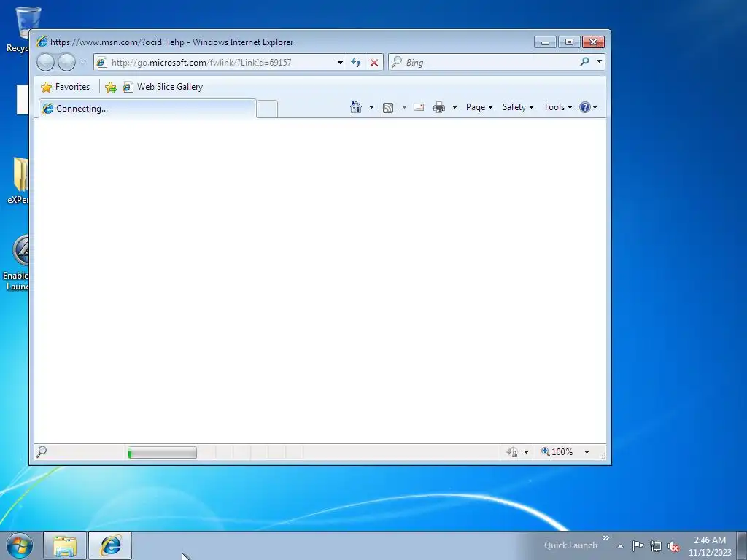Click Add to Favorites Bar icon
Image resolution: width=747 pixels, height=560 pixels.
111,87
